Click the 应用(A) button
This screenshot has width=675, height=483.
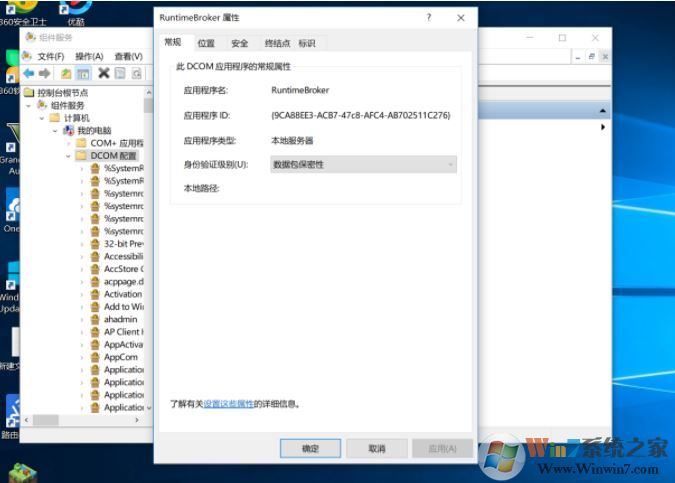443,449
